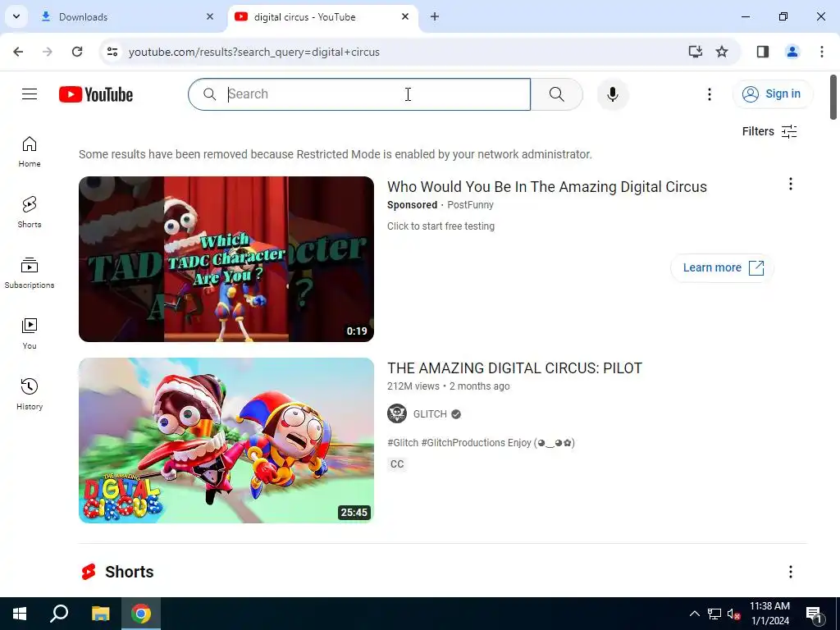
Task: Open the GLITCH channel name link
Action: coord(430,414)
